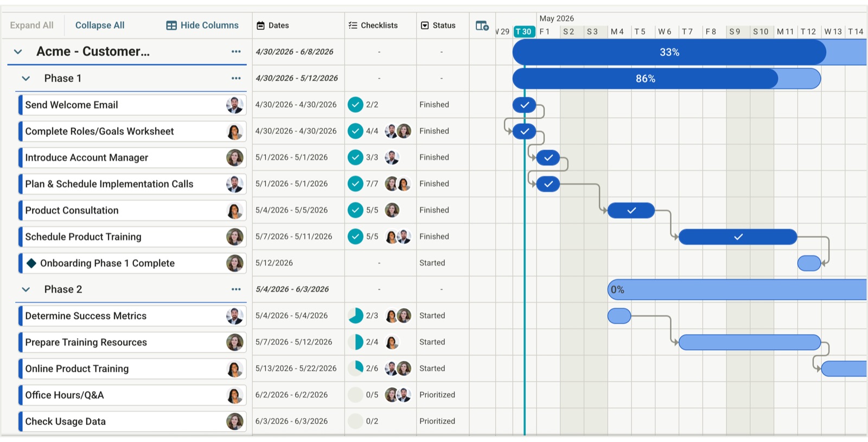
Task: Click assignee avatar on Online Product Training
Action: coord(234,369)
